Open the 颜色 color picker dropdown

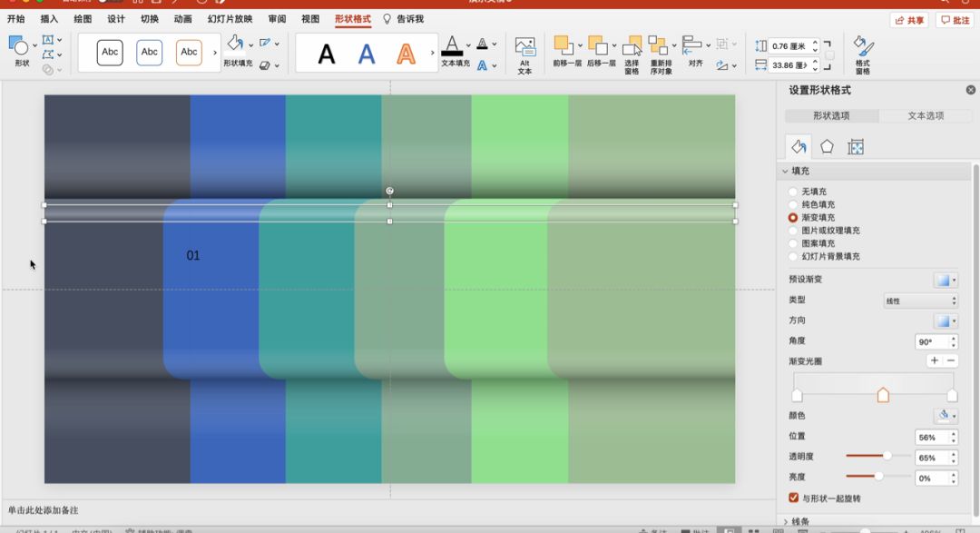click(946, 415)
